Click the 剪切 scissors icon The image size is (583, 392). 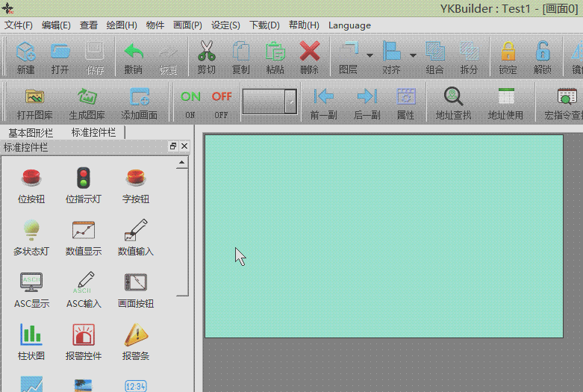[x=207, y=52]
